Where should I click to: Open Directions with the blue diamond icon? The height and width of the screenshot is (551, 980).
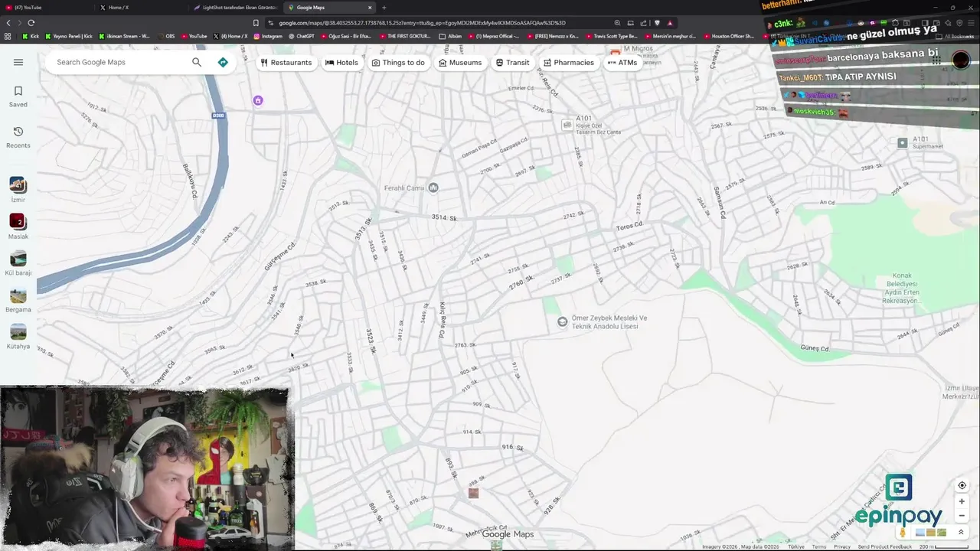tap(223, 62)
